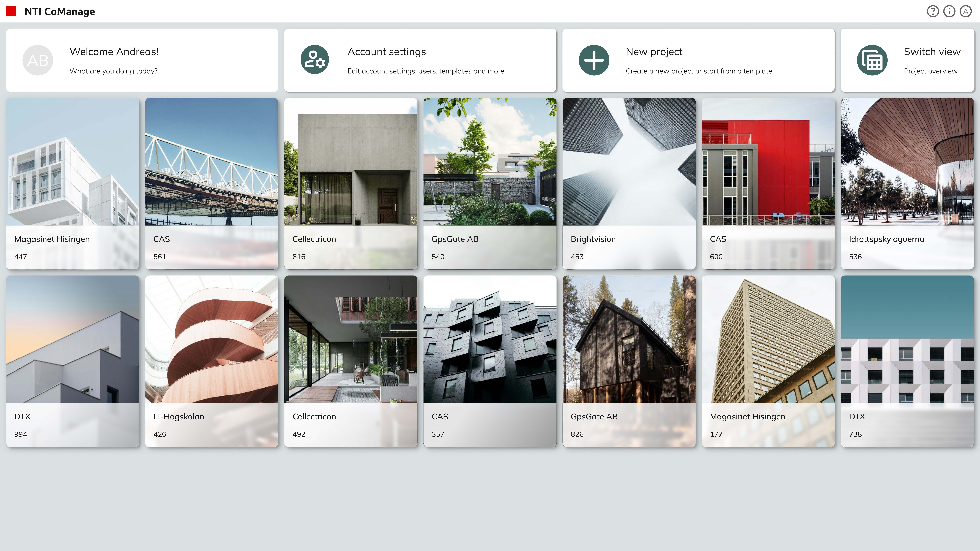The height and width of the screenshot is (551, 980).
Task: Click the account settings gear-person icon
Action: [315, 60]
